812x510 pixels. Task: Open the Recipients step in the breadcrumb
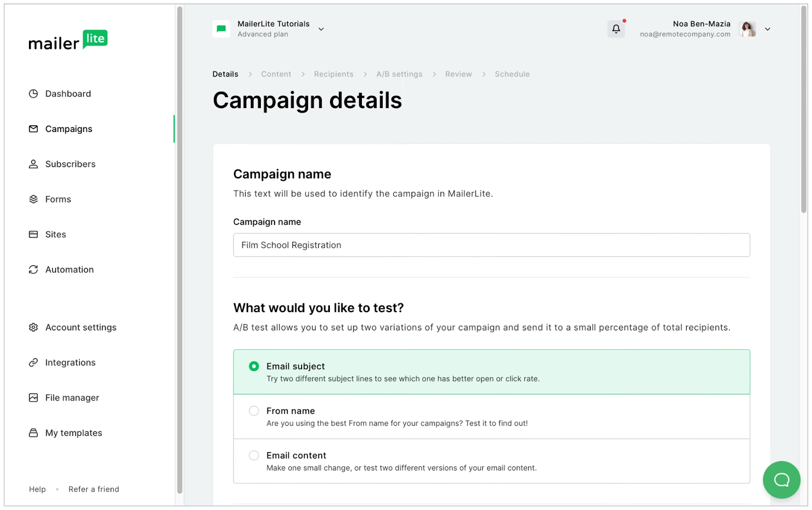coord(333,74)
